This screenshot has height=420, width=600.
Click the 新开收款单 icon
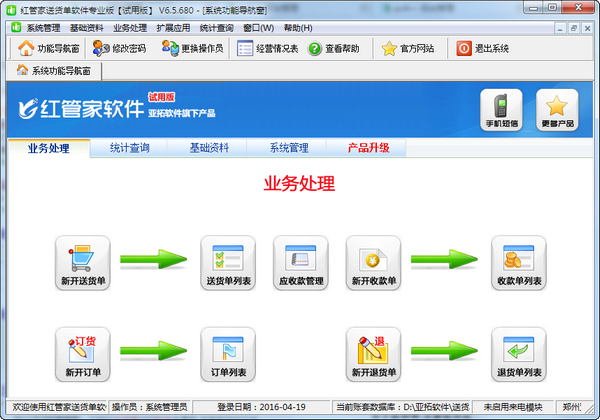click(373, 257)
